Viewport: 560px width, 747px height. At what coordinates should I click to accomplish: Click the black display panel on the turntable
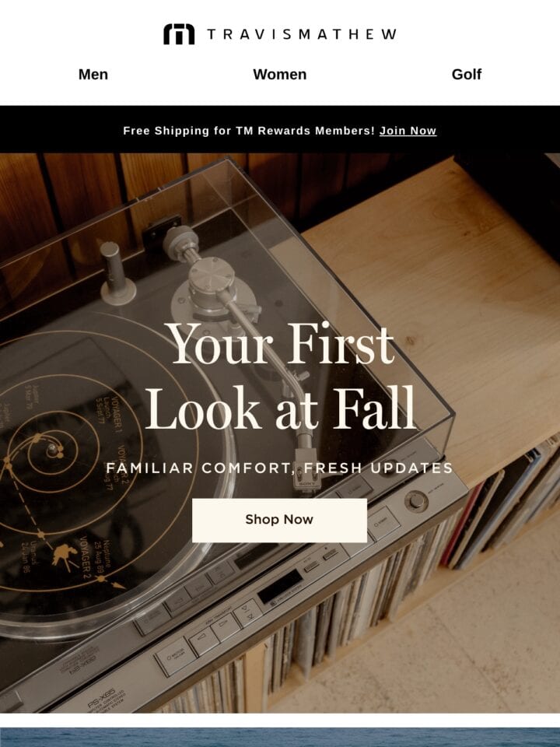[280, 587]
